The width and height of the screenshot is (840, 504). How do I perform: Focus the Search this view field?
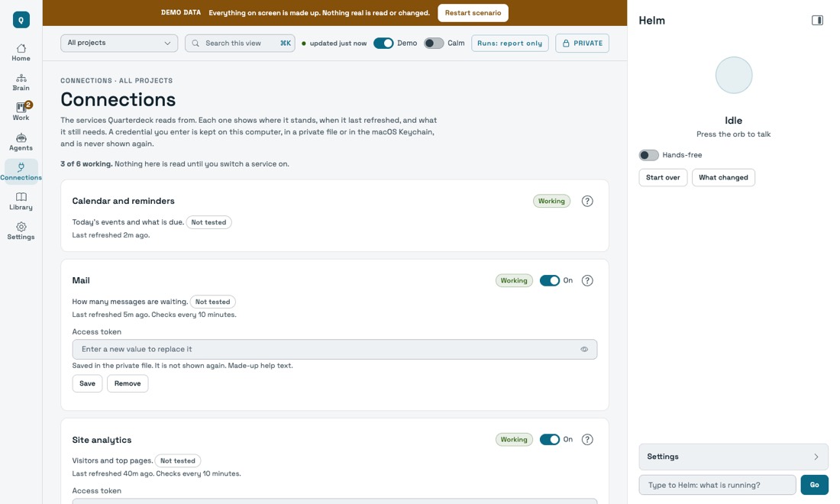(240, 44)
